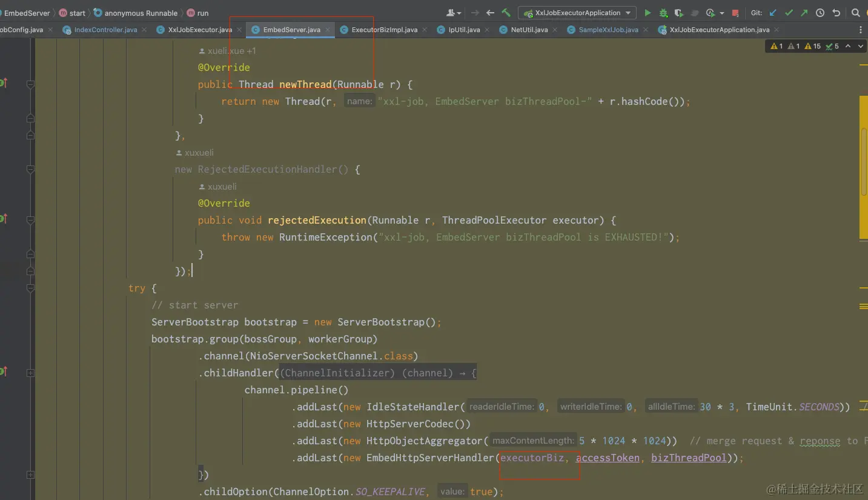Open the IpUtil.java tab
The width and height of the screenshot is (868, 500).
coord(464,30)
